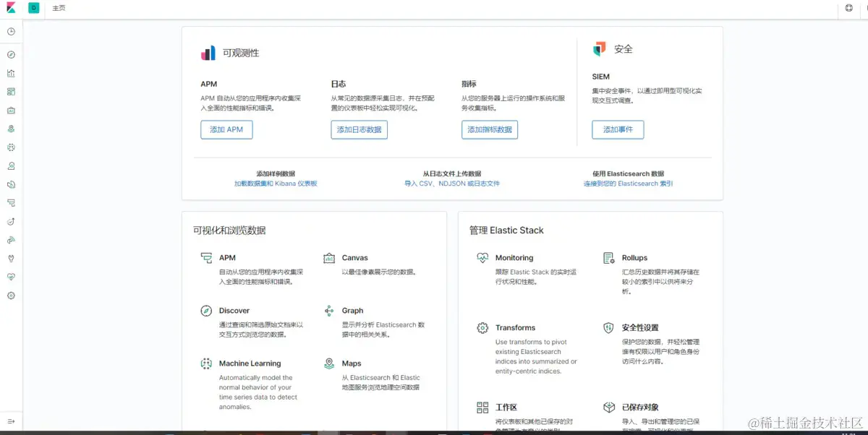Click the 可观测性 bar-chart logo
The width and height of the screenshot is (868, 435).
[208, 53]
